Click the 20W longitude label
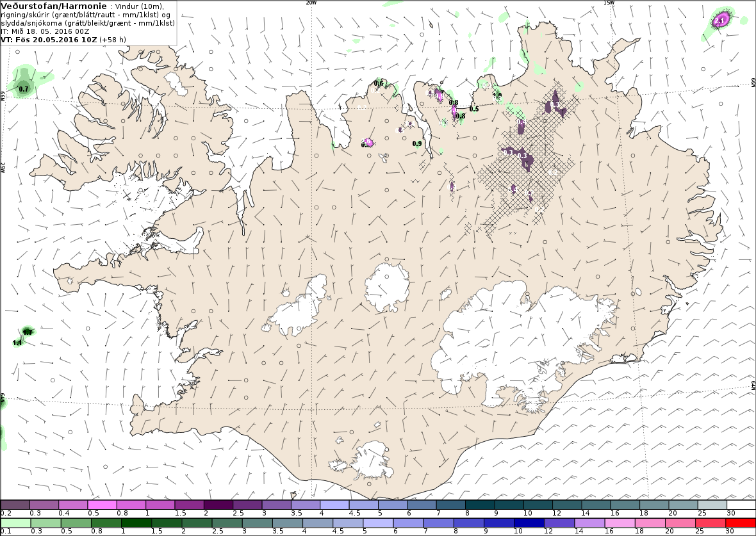Viewport: 756px width, 536px height. pyautogui.click(x=311, y=3)
